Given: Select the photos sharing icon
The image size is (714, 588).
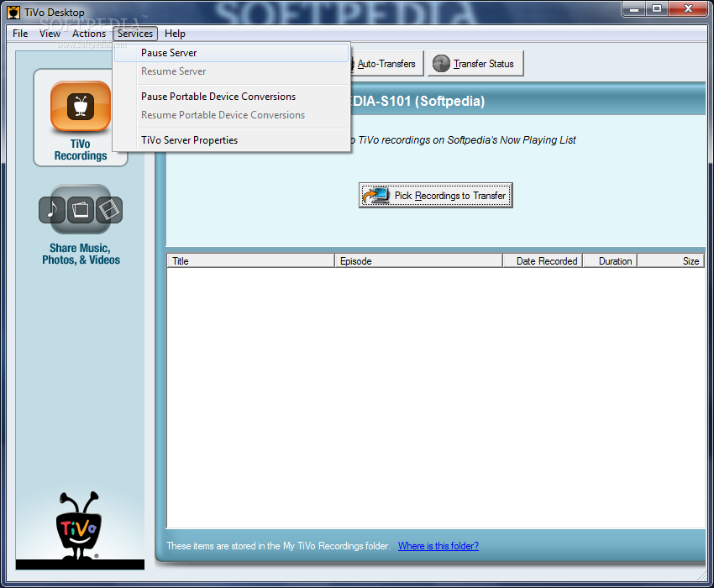Looking at the screenshot, I should pos(81,210).
